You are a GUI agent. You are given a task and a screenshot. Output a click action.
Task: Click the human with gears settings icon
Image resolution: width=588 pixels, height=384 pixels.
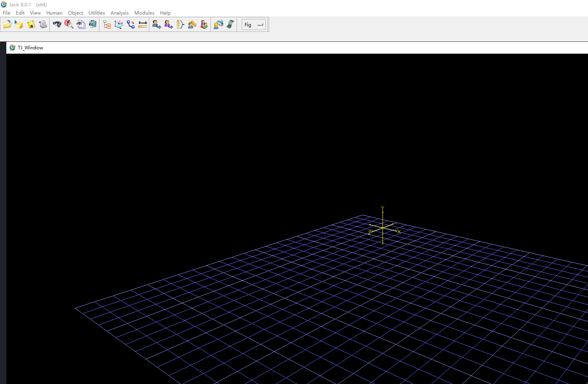click(x=192, y=24)
